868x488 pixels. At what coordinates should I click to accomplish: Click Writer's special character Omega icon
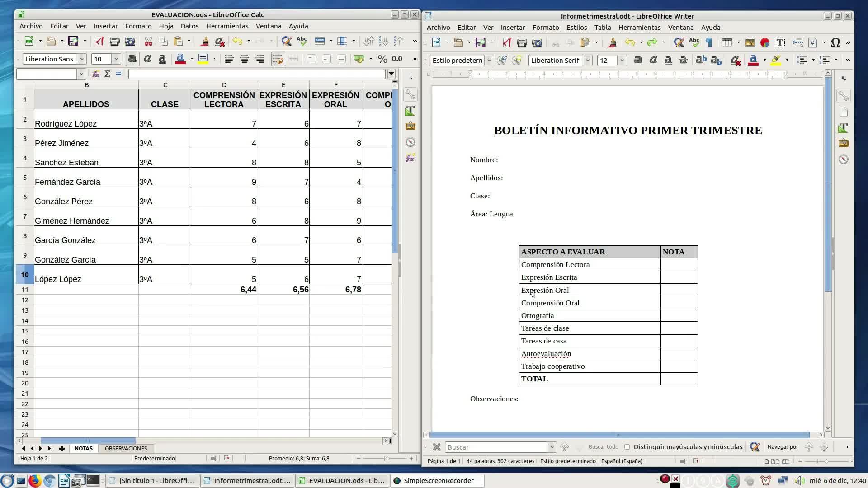coord(835,42)
